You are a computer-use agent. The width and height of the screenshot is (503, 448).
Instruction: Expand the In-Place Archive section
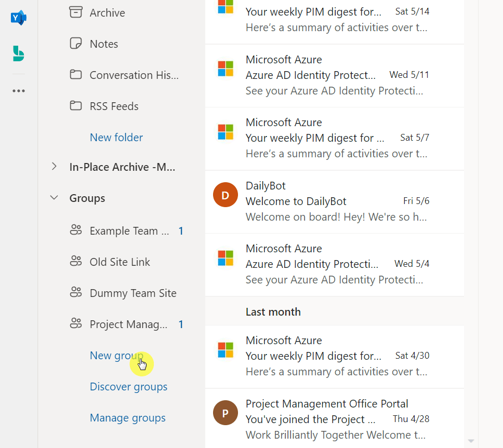point(54,166)
